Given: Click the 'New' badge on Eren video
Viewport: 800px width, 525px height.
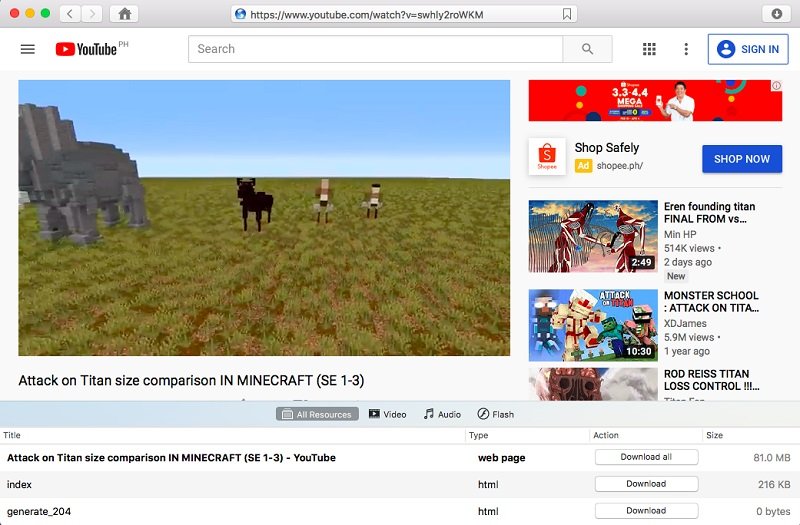Looking at the screenshot, I should 676,276.
